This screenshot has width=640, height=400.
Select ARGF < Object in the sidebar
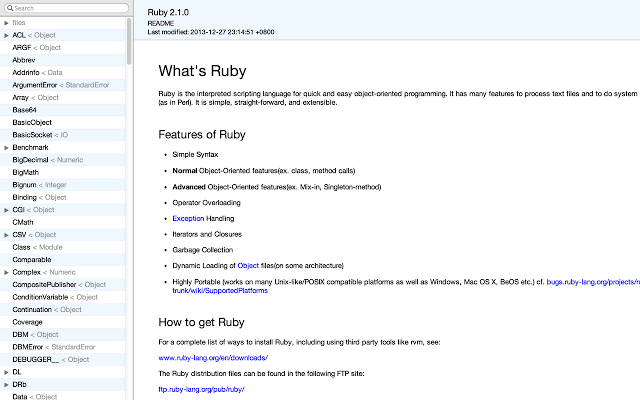click(x=62, y=48)
